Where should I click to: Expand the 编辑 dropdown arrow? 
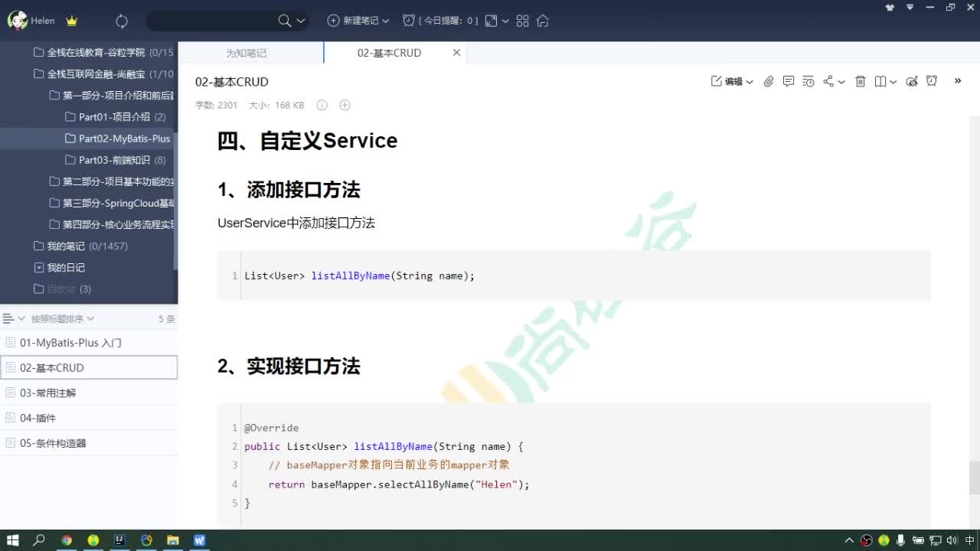pyautogui.click(x=750, y=82)
